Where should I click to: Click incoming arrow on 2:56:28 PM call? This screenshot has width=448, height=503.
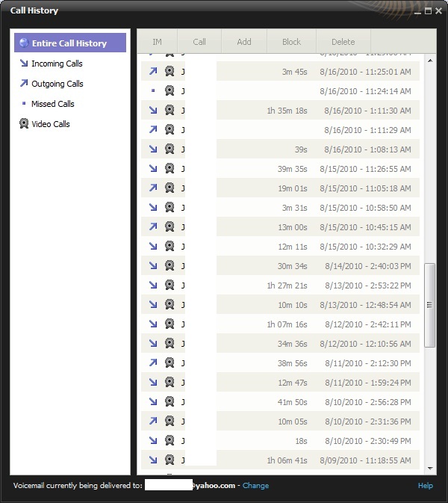[x=153, y=401]
